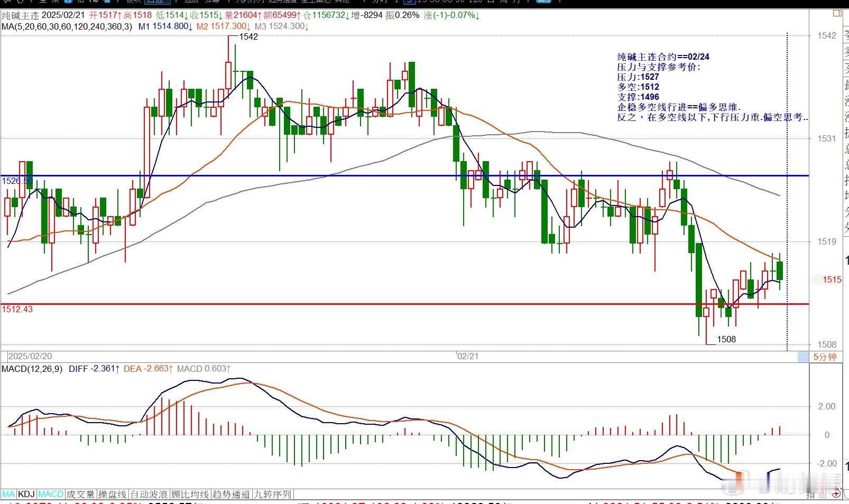The width and height of the screenshot is (849, 504).
Task: Click the 支撑:1496 annotation line
Action: tap(638, 97)
